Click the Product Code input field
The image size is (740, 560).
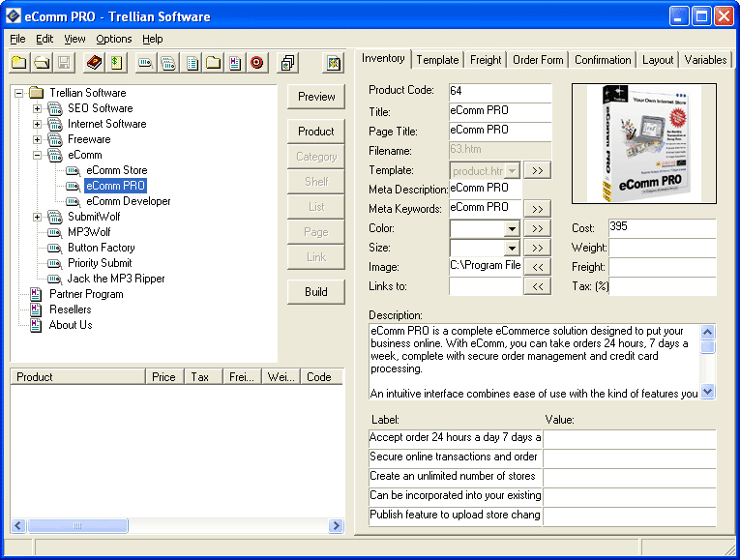pyautogui.click(x=500, y=92)
